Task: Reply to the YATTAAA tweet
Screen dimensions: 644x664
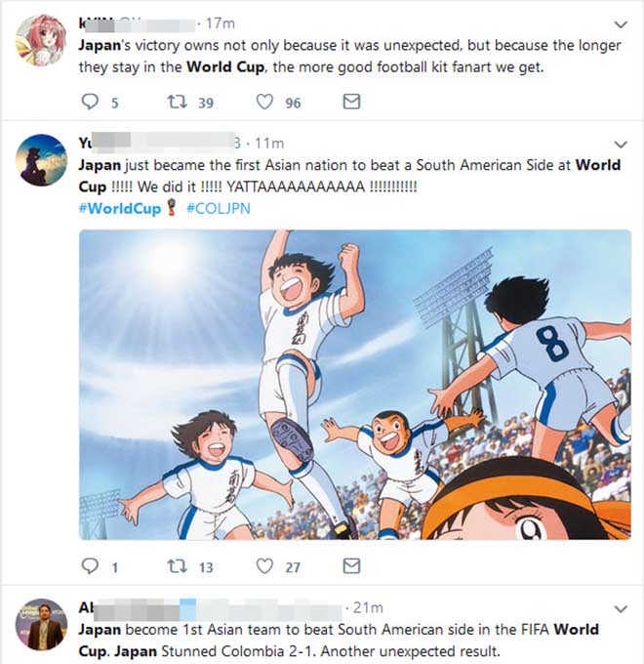Action: (x=90, y=566)
